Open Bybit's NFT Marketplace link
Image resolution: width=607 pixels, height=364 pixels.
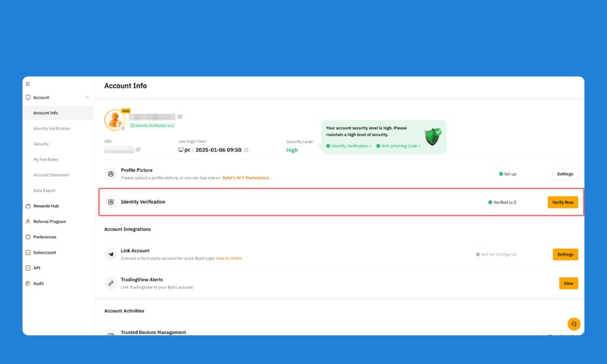click(246, 178)
